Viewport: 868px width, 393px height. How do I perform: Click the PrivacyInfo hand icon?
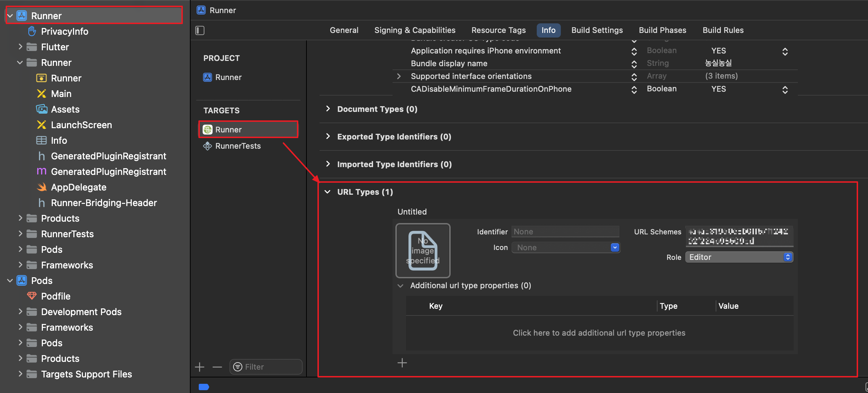pos(32,31)
